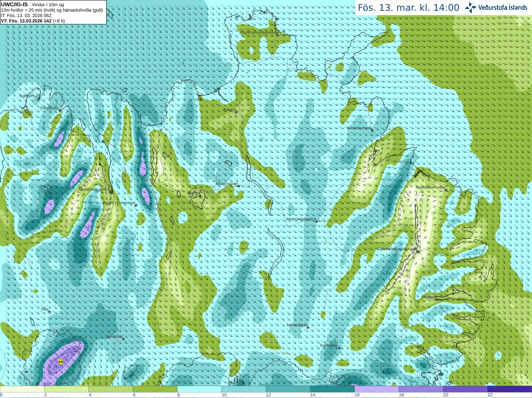Click the Sandbúðir station label
The height and width of the screenshot is (398, 532).
point(114,337)
